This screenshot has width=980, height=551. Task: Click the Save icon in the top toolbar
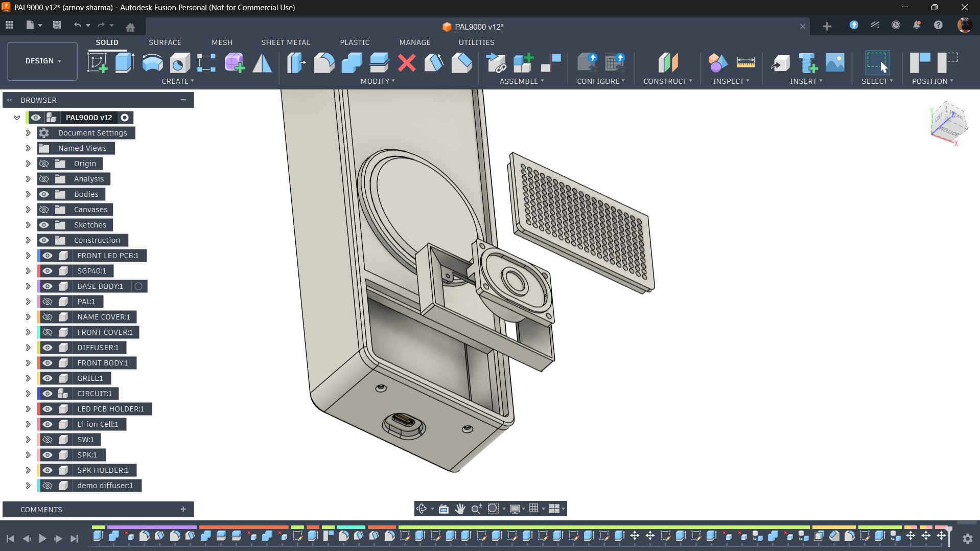coord(57,25)
